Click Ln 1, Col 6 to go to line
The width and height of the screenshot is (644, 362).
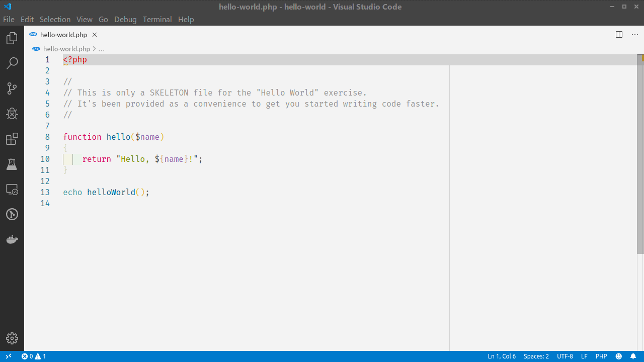(x=502, y=356)
